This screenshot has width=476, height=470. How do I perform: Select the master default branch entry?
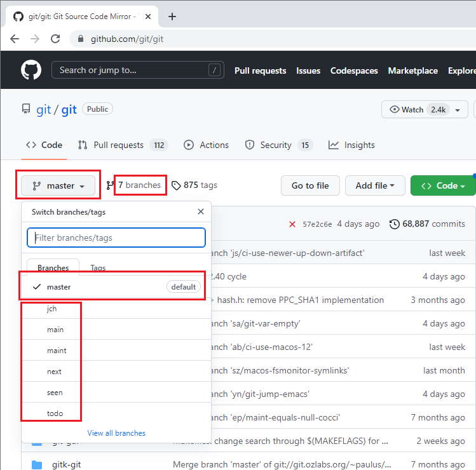[116, 286]
